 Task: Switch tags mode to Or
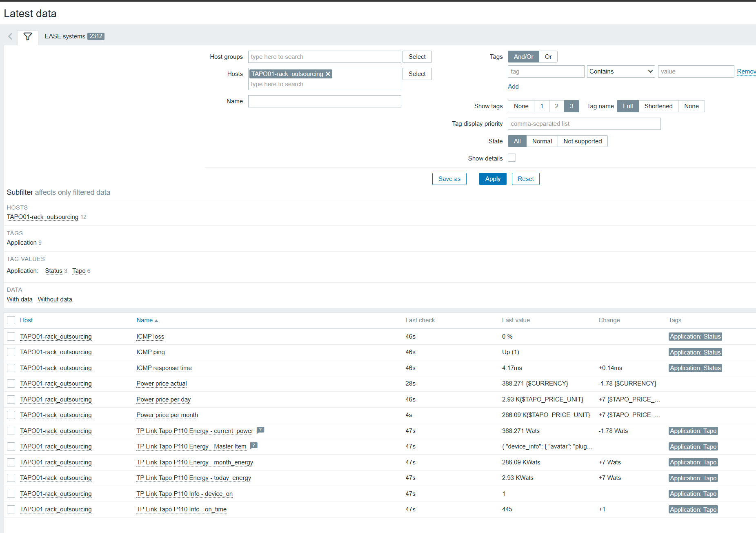[548, 57]
